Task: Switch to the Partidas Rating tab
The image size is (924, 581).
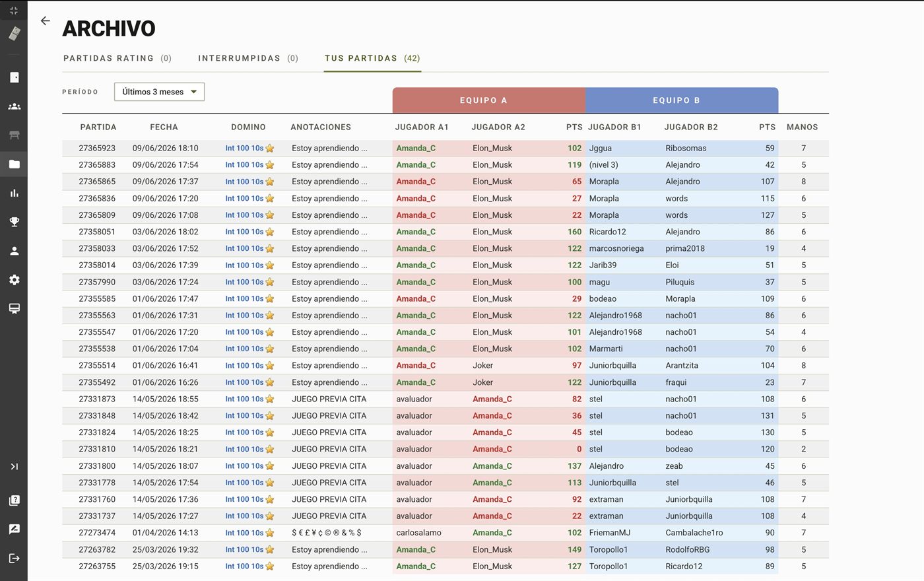Action: (x=117, y=58)
